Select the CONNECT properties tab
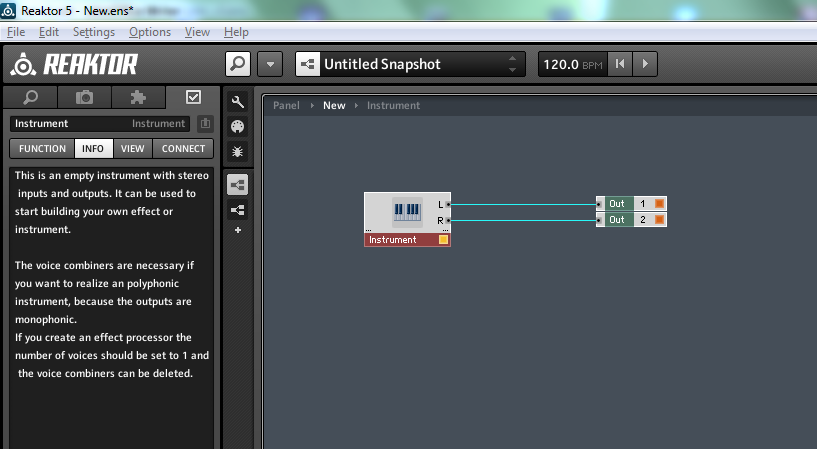 point(183,148)
